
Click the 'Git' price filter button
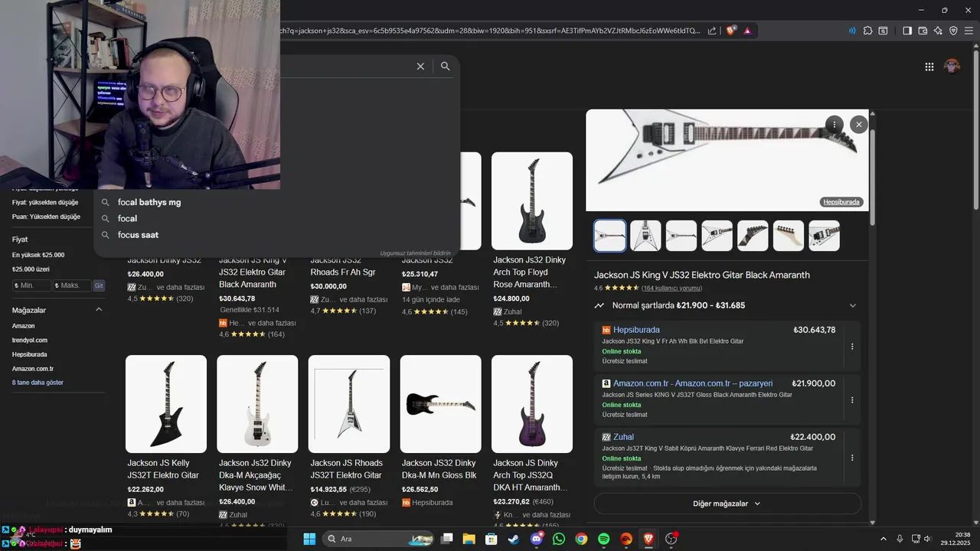click(99, 285)
